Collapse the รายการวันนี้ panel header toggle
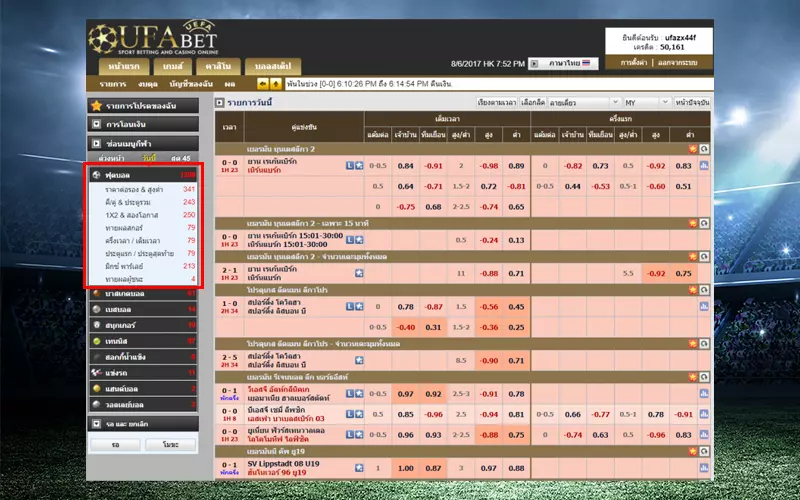The height and width of the screenshot is (500, 800). 220,103
